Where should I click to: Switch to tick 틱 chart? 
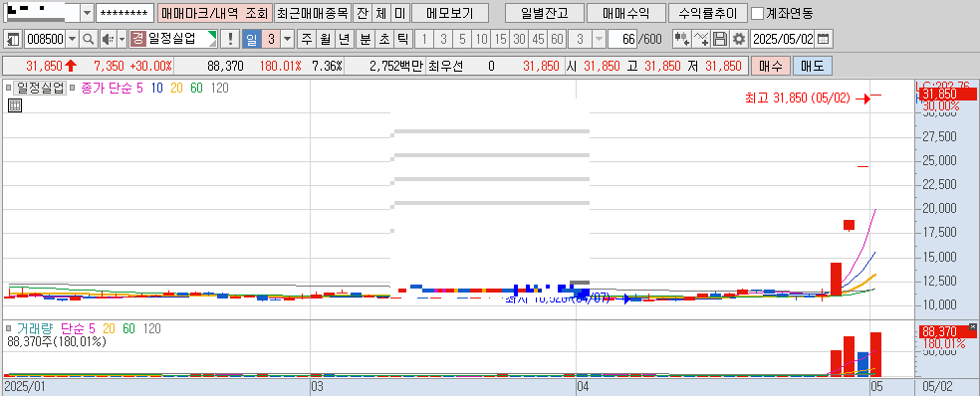click(x=402, y=40)
